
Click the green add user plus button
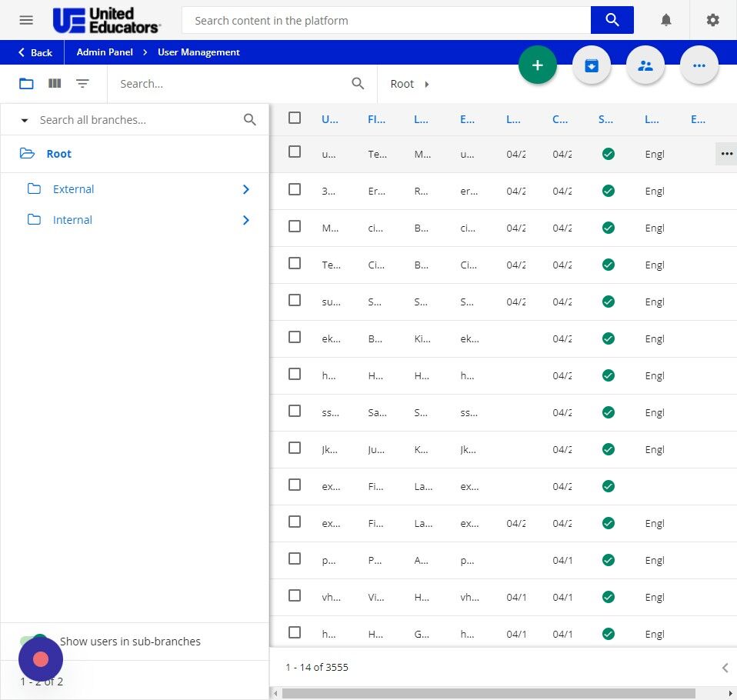[537, 65]
